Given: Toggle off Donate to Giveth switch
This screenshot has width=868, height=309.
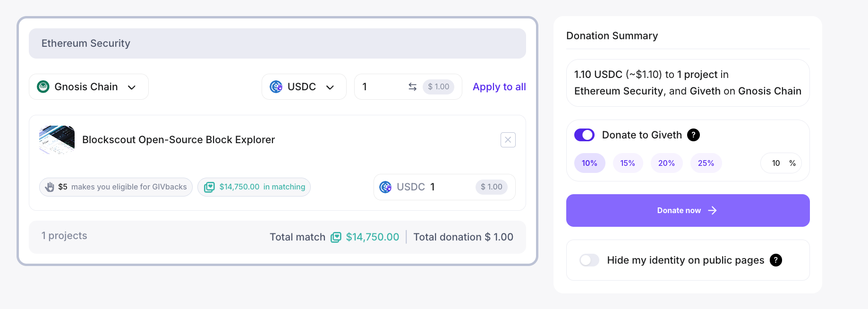Looking at the screenshot, I should [584, 135].
